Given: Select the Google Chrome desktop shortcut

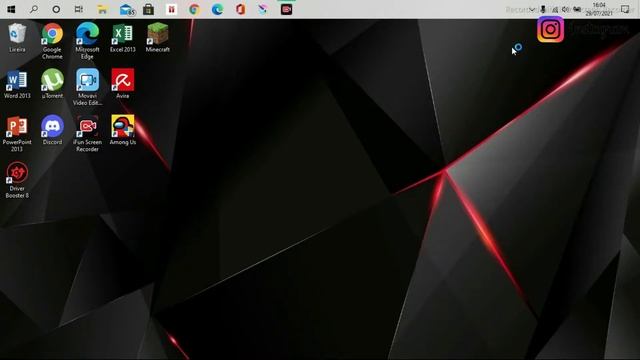Looking at the screenshot, I should point(52,41).
